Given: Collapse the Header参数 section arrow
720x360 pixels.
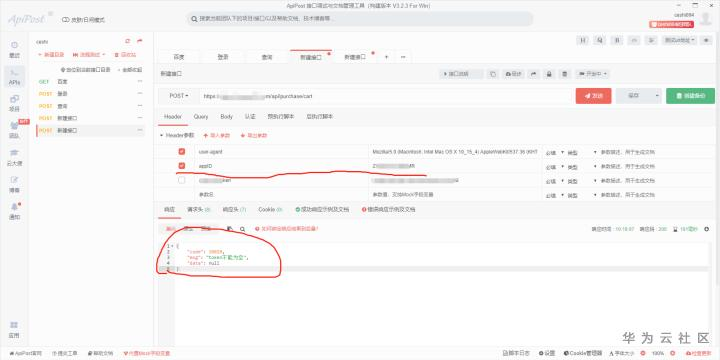Looking at the screenshot, I should [161, 135].
